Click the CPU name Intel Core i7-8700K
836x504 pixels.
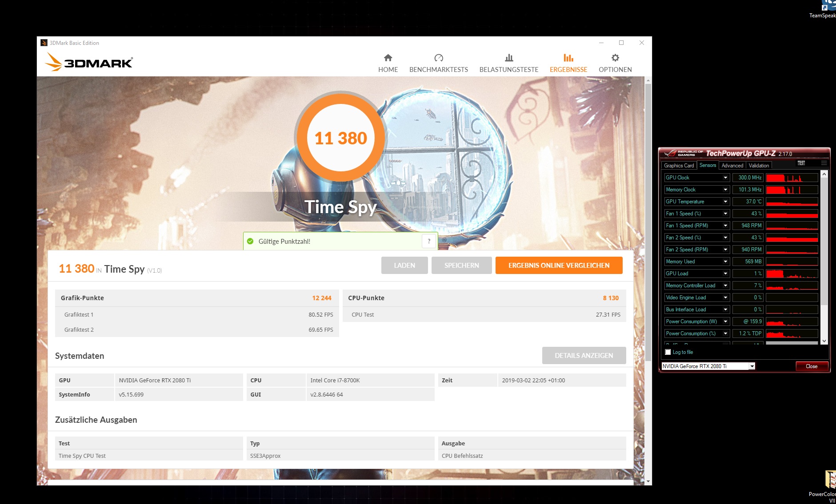pyautogui.click(x=335, y=380)
